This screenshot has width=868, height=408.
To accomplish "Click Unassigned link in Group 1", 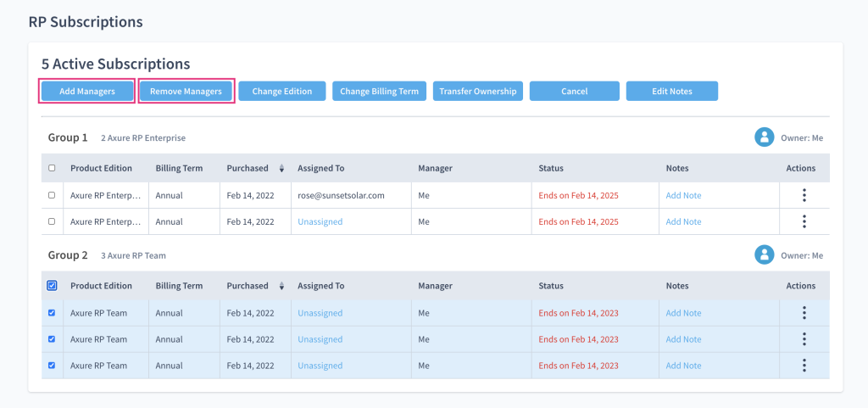I will pyautogui.click(x=320, y=221).
